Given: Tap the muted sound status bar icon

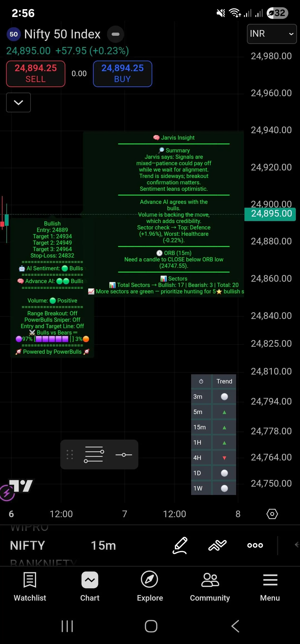Looking at the screenshot, I should [221, 13].
